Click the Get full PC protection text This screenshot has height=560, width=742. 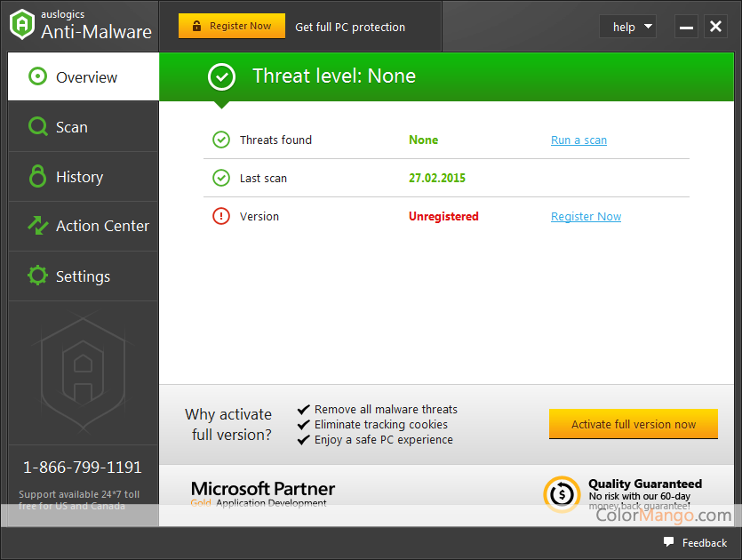click(x=350, y=27)
